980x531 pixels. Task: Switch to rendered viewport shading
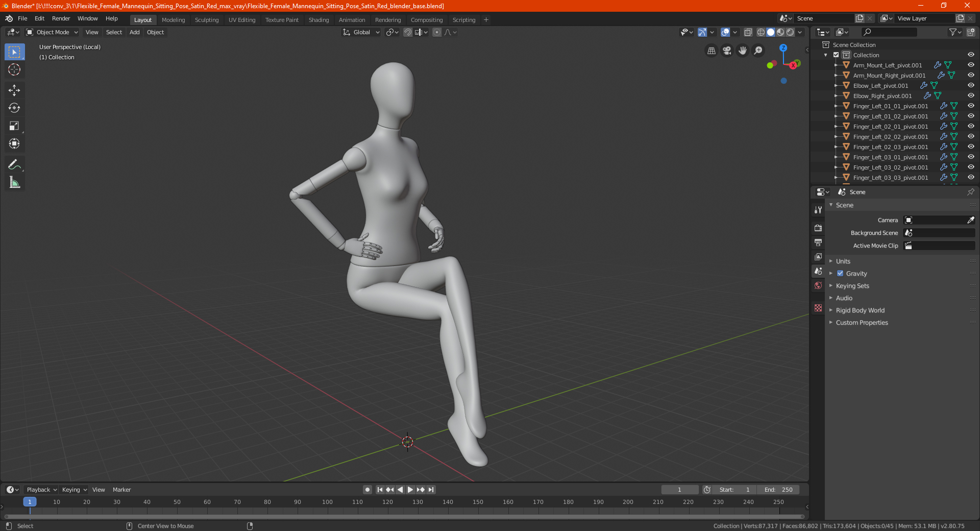(790, 32)
